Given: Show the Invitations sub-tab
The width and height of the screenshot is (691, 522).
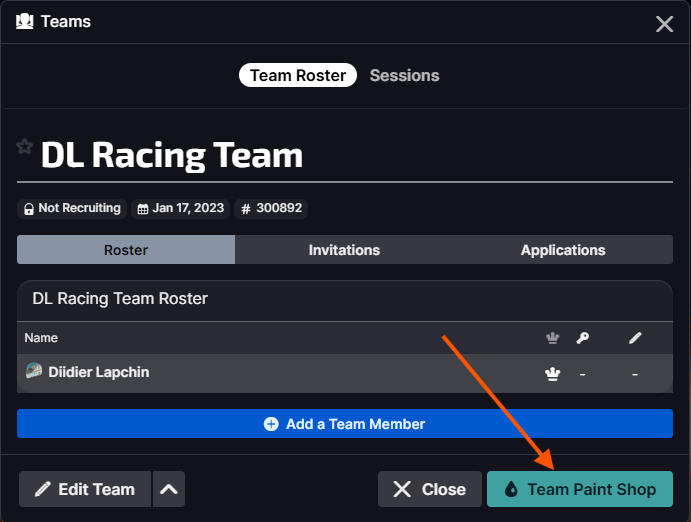Looking at the screenshot, I should (x=344, y=250).
